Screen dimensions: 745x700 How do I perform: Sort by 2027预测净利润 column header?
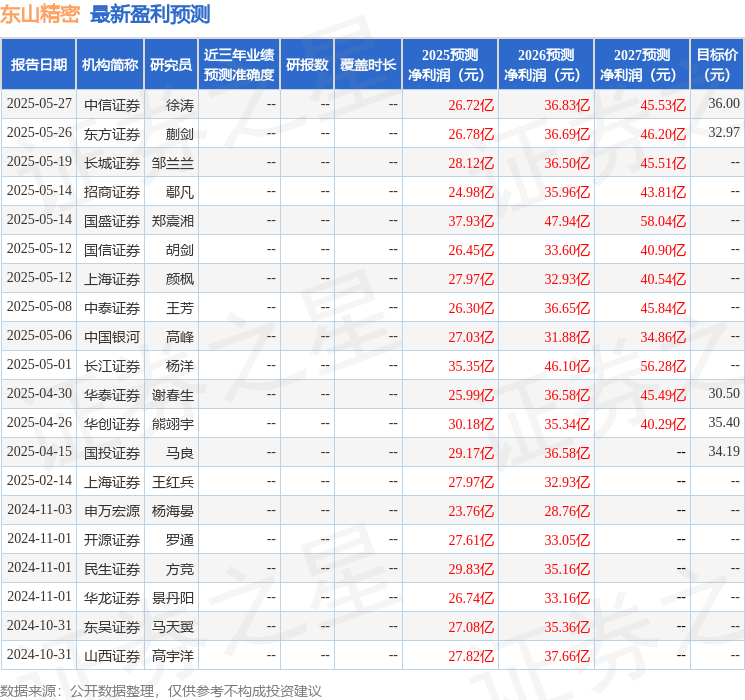[642, 65]
